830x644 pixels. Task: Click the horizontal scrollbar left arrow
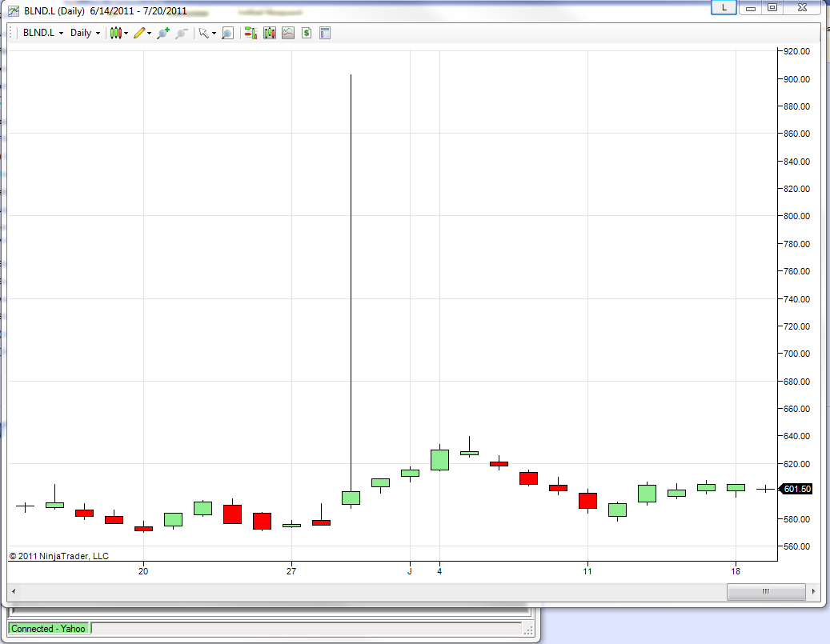[14, 591]
